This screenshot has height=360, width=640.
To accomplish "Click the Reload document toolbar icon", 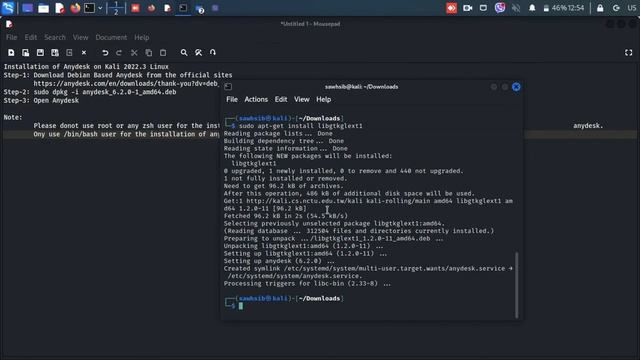I will click(x=69, y=53).
